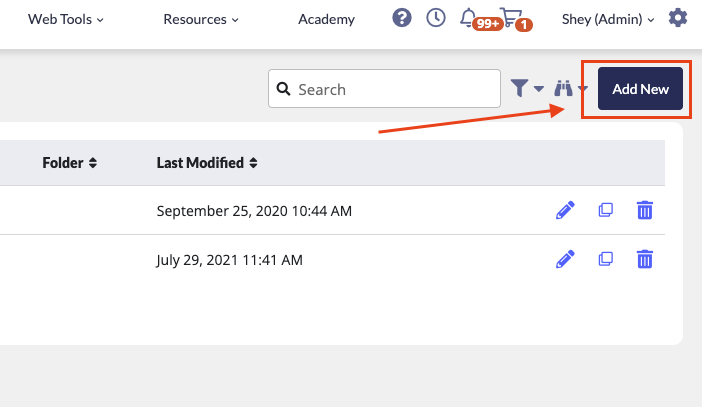Delete the September 25, 2020 row
702x407 pixels.
(x=645, y=210)
